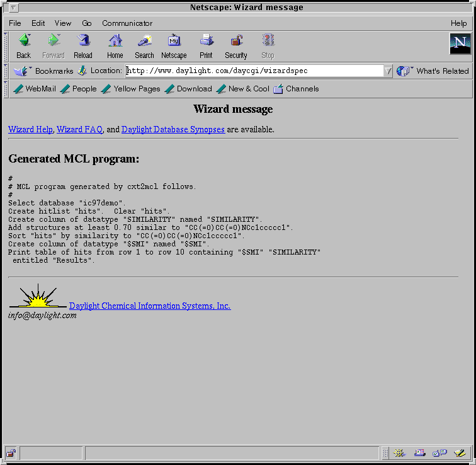Click the Netscape N logo
This screenshot has width=476, height=465.
coord(460,44)
